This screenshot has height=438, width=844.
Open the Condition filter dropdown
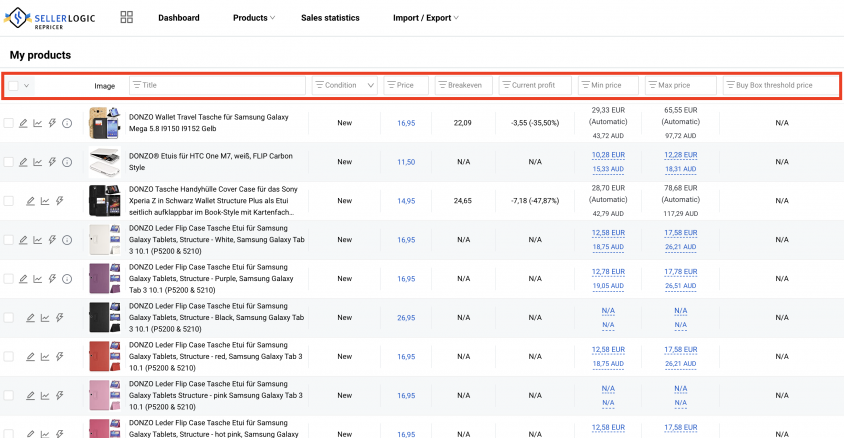click(x=344, y=85)
